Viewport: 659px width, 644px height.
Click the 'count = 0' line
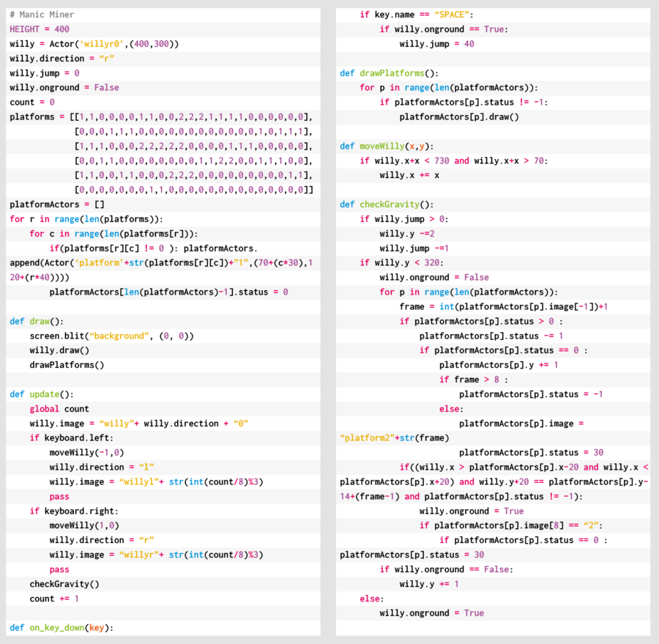coord(32,103)
